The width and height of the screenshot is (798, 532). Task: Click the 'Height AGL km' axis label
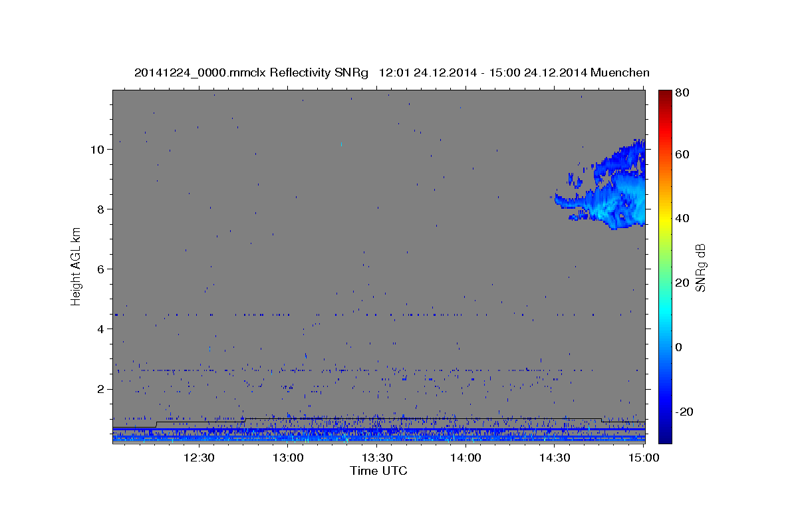[76, 266]
